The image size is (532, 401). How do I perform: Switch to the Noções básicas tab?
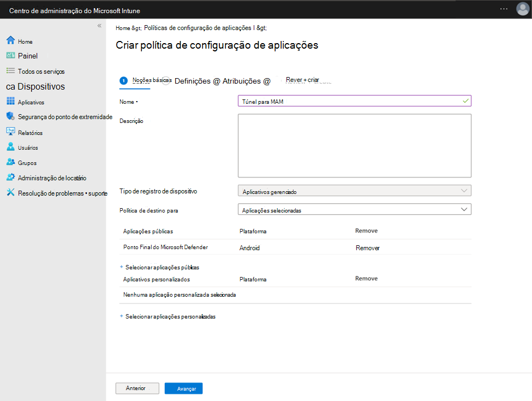[152, 80]
